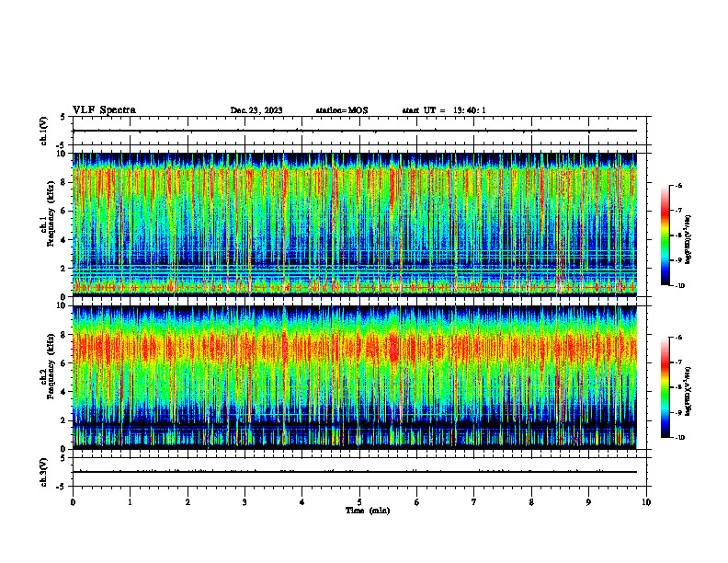The image size is (728, 563).
Task: Click the time axis tick label "1"
Action: pos(130,502)
